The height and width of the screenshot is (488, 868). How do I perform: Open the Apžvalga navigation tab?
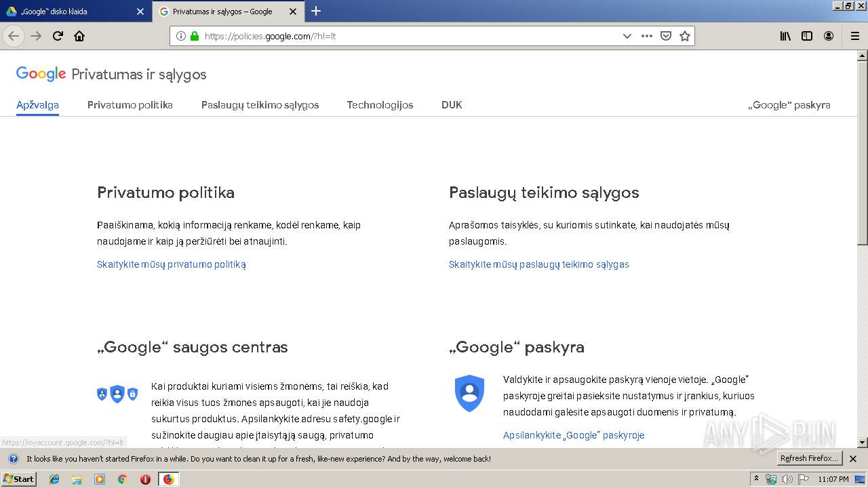coord(37,105)
